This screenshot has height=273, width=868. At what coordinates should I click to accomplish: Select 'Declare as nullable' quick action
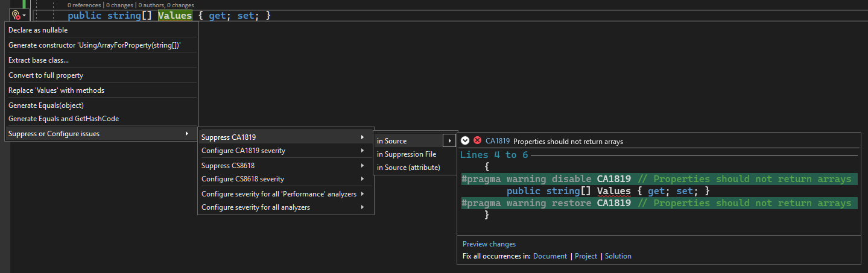click(101, 30)
